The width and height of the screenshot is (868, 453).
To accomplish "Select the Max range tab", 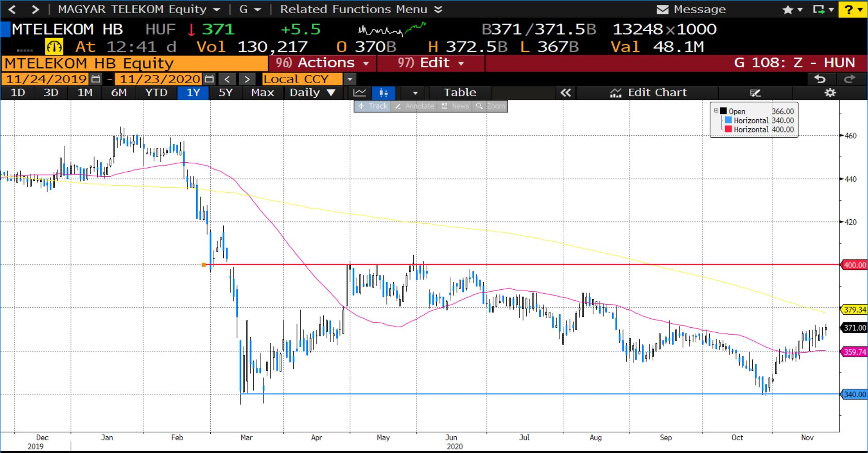I will click(263, 93).
